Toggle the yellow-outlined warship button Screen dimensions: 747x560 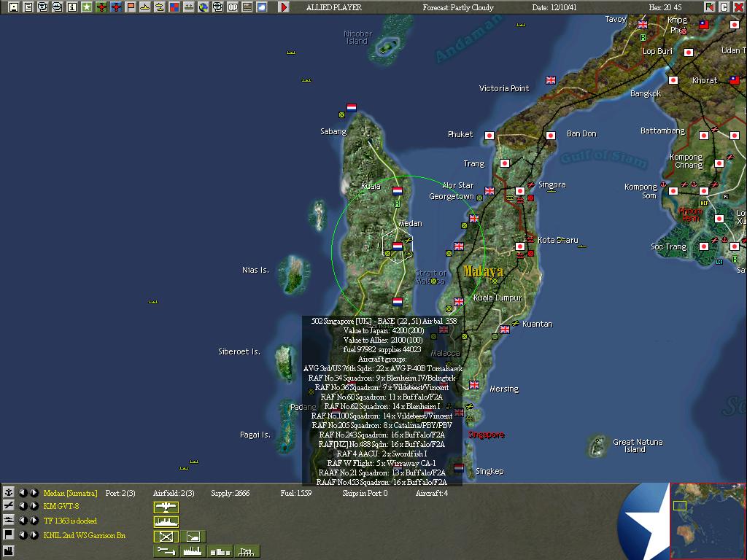click(x=166, y=522)
